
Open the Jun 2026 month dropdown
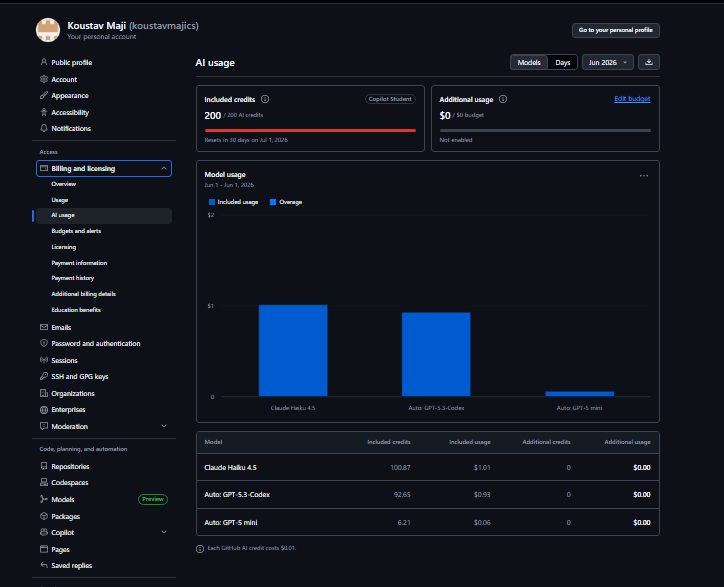click(x=608, y=62)
